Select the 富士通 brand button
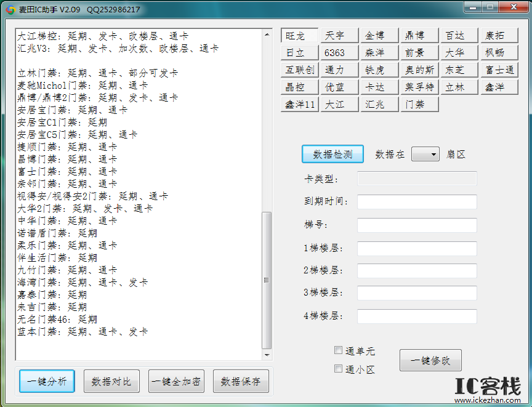532x407 pixels. tap(499, 70)
